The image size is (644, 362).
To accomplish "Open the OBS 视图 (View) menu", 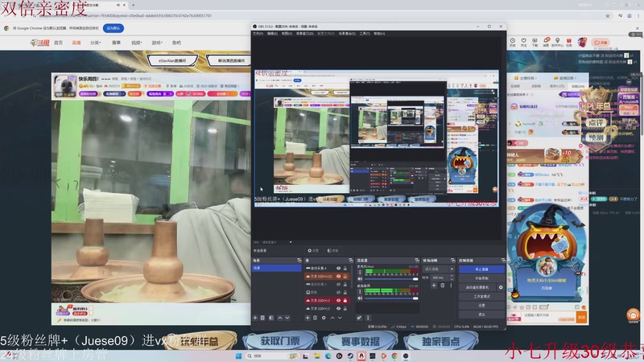I will click(x=287, y=33).
